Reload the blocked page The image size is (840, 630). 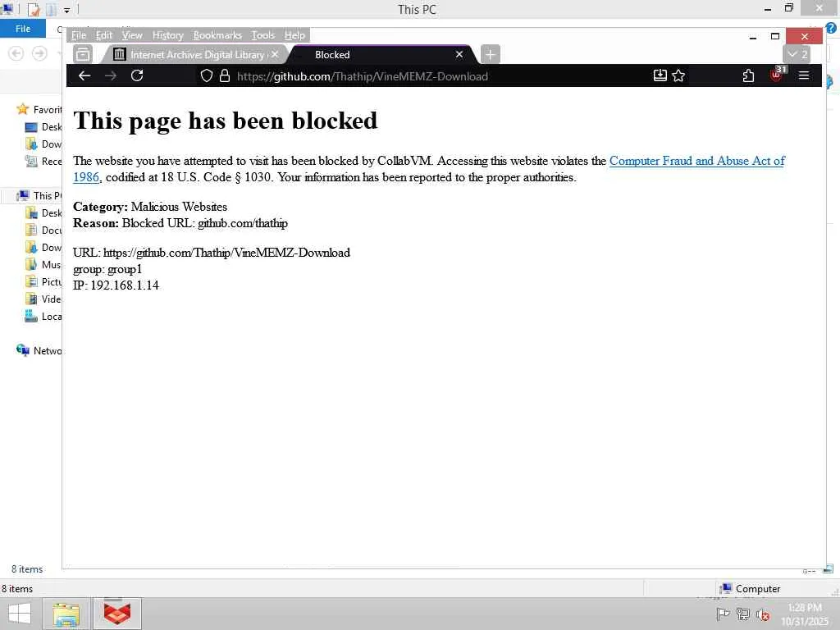click(x=137, y=75)
